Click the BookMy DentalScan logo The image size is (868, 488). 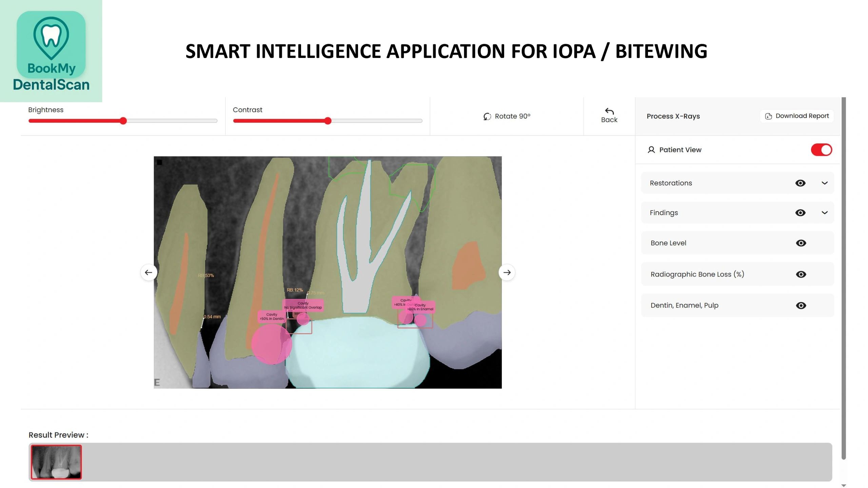[x=51, y=51]
